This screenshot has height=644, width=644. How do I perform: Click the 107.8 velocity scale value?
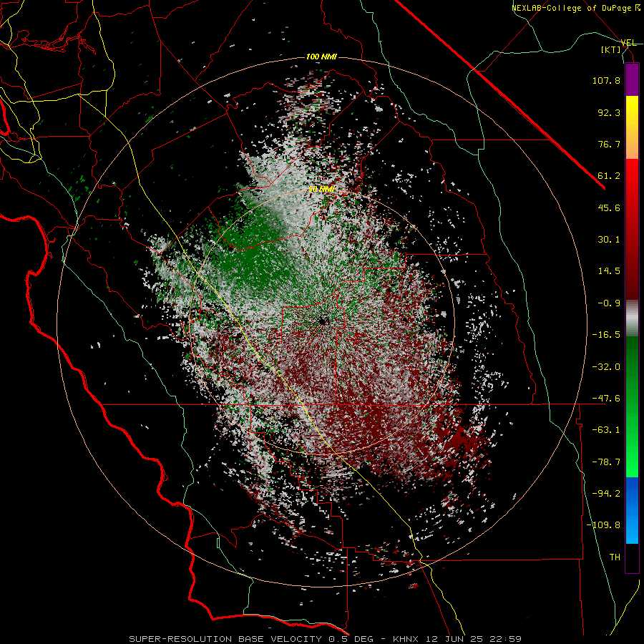click(606, 80)
